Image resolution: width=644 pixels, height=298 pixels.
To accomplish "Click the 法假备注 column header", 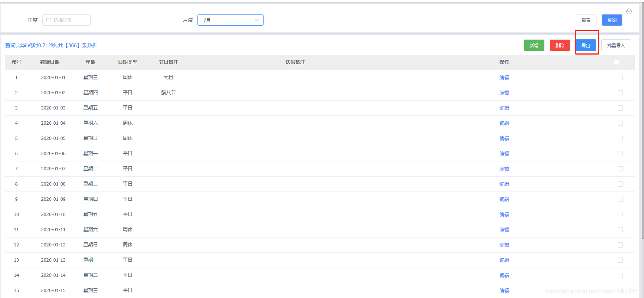I will point(295,62).
